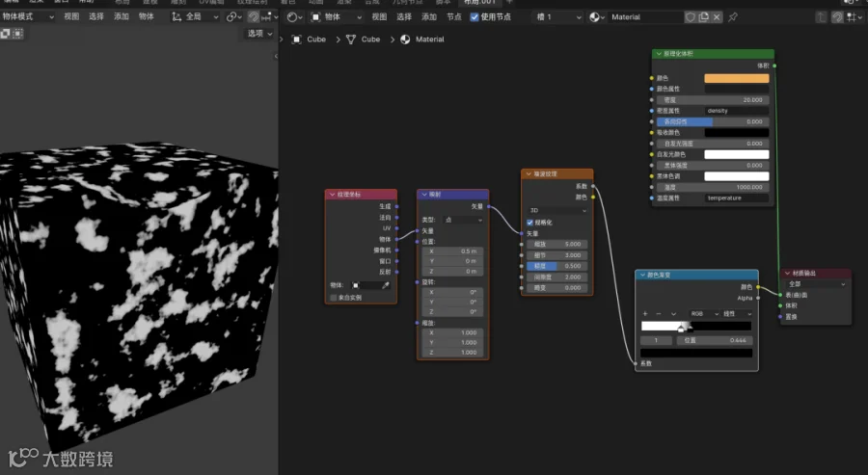Add color stop with plus icon
Screen dimensions: 868x475
[645, 313]
